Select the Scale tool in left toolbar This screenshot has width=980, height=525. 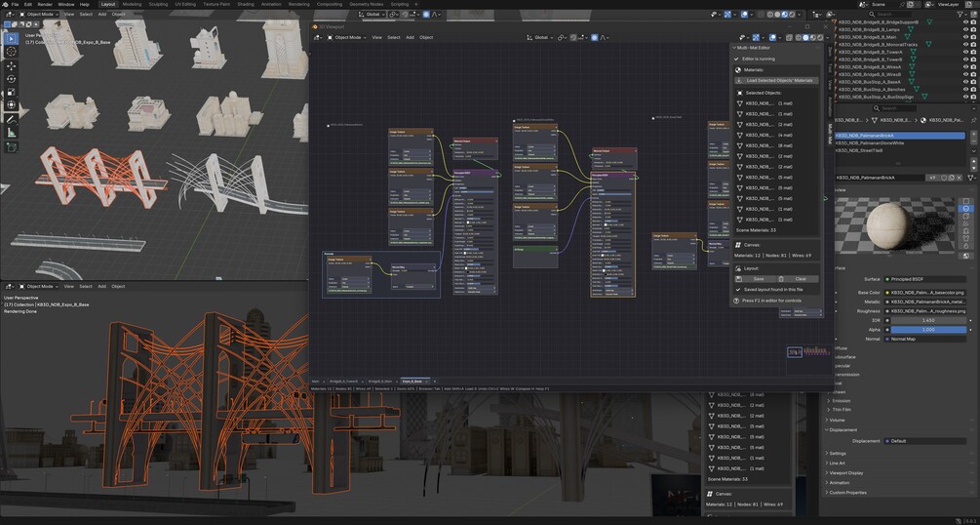11,92
